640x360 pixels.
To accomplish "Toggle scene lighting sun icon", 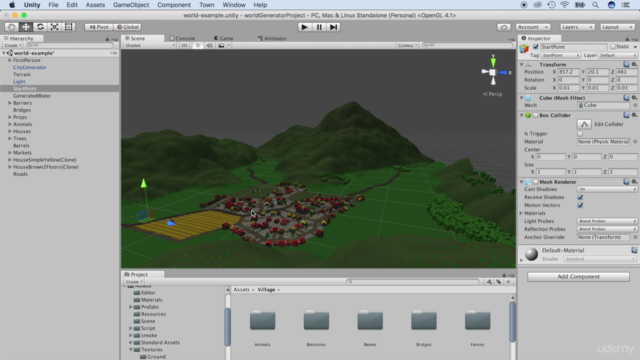I will [x=198, y=45].
